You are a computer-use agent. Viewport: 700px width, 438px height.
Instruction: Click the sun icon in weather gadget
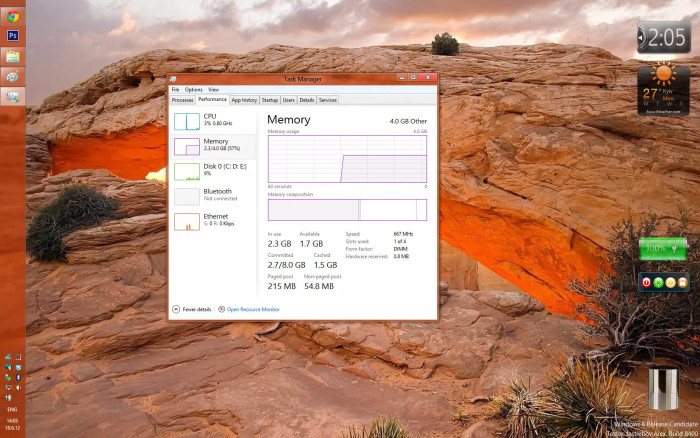(x=663, y=75)
